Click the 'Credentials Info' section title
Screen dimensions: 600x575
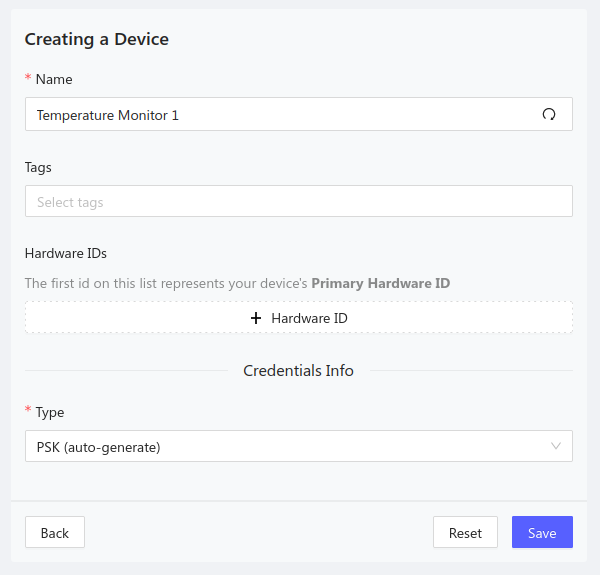point(298,371)
